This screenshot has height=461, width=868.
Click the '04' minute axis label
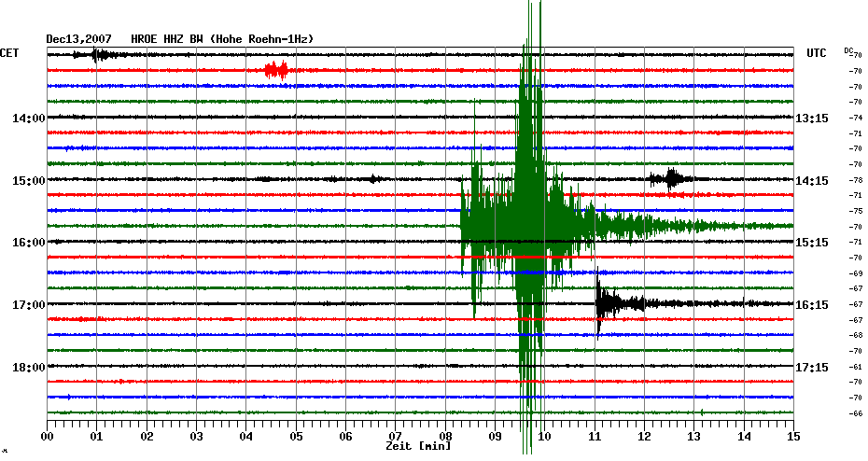246,437
